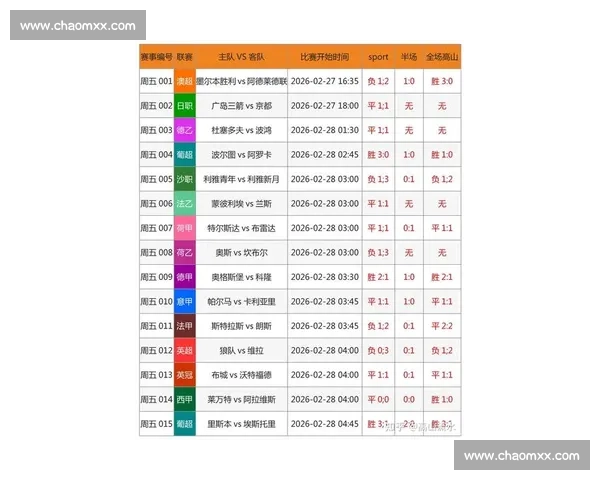Select the 周五 008 event number
Viewport: 600px width, 480px height.
[157, 253]
